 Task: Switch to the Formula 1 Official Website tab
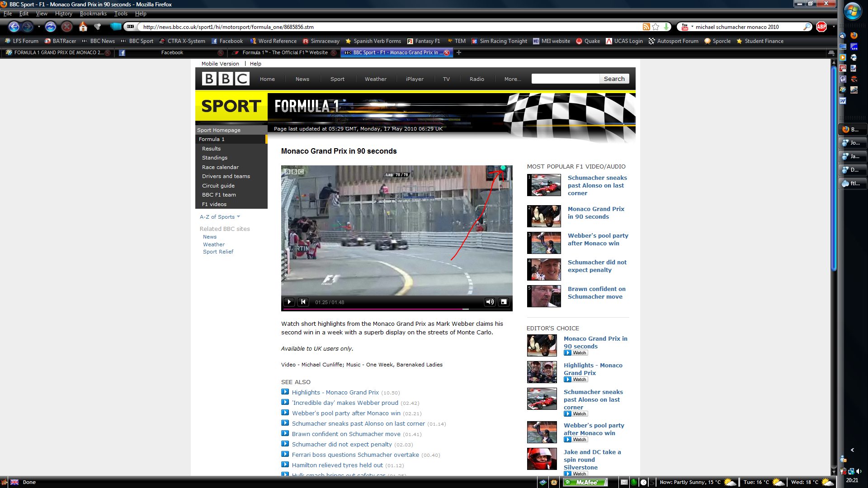tap(285, 53)
